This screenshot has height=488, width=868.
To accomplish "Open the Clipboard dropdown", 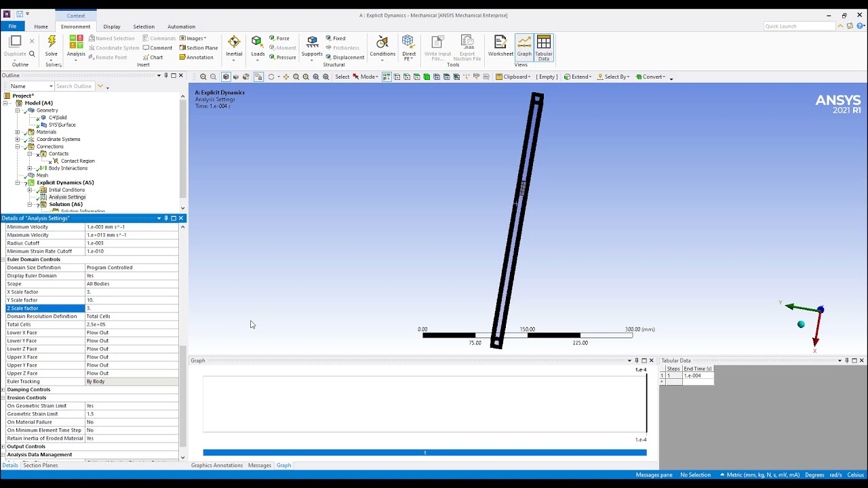I will click(x=513, y=77).
